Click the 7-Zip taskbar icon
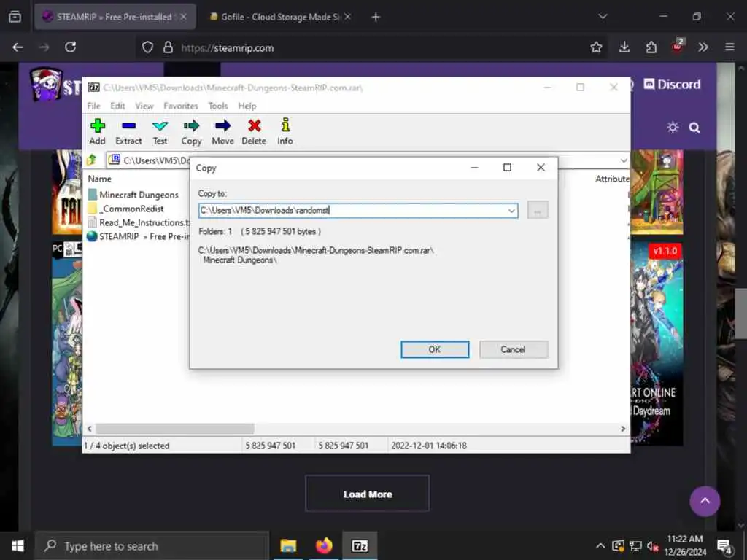 coord(360,545)
